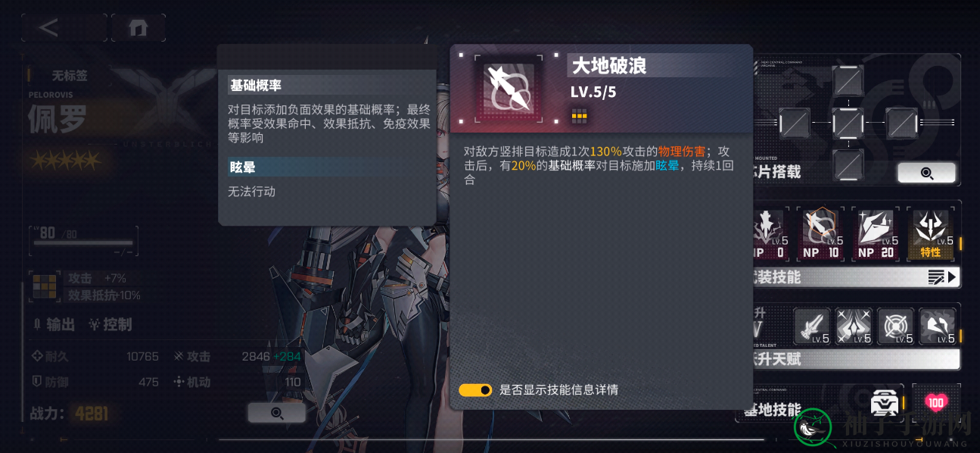
Task: Open the 特性 trait skill icon
Action: (930, 234)
